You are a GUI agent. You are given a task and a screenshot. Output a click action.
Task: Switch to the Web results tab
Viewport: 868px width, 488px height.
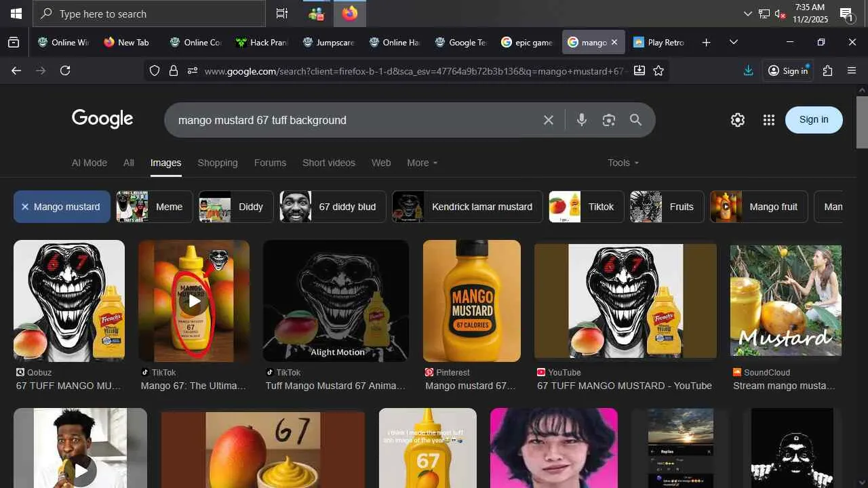(381, 163)
